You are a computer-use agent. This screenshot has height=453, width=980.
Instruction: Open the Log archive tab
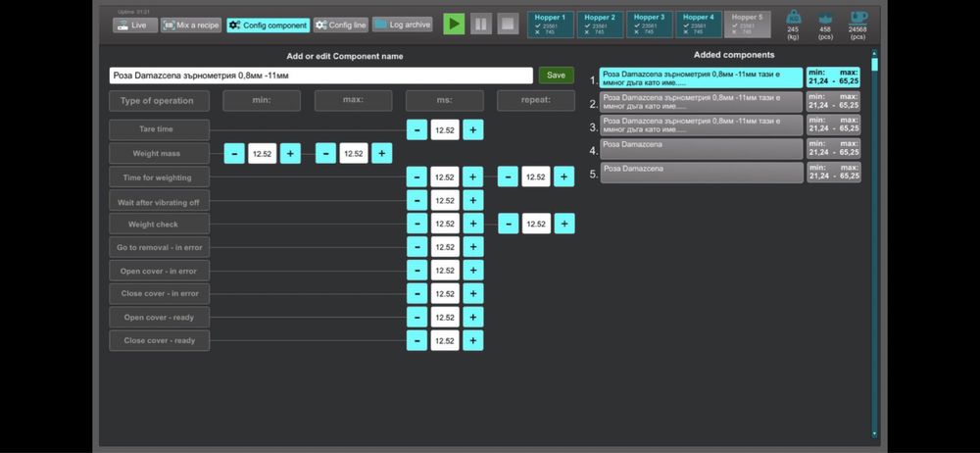(x=403, y=25)
